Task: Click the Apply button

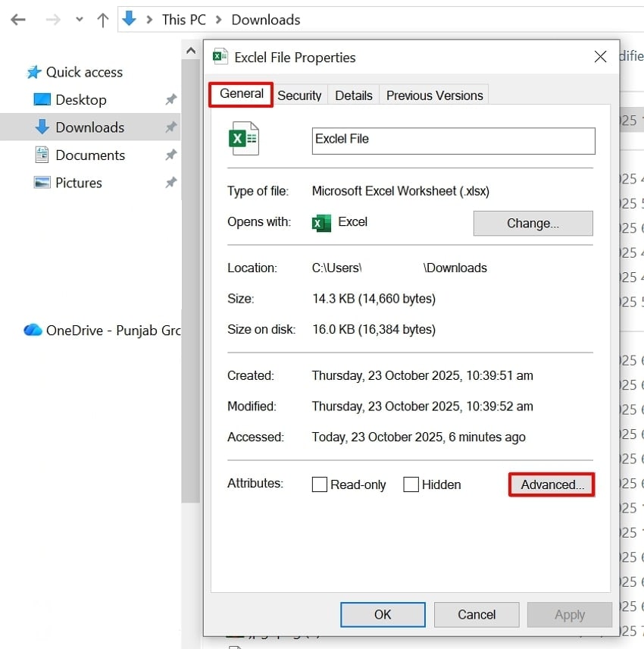Action: pos(570,615)
